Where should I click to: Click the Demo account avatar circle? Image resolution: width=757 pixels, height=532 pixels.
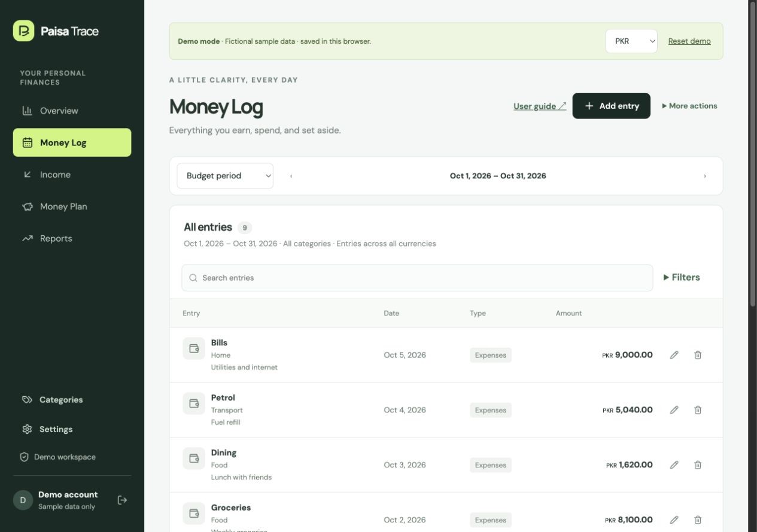[23, 500]
